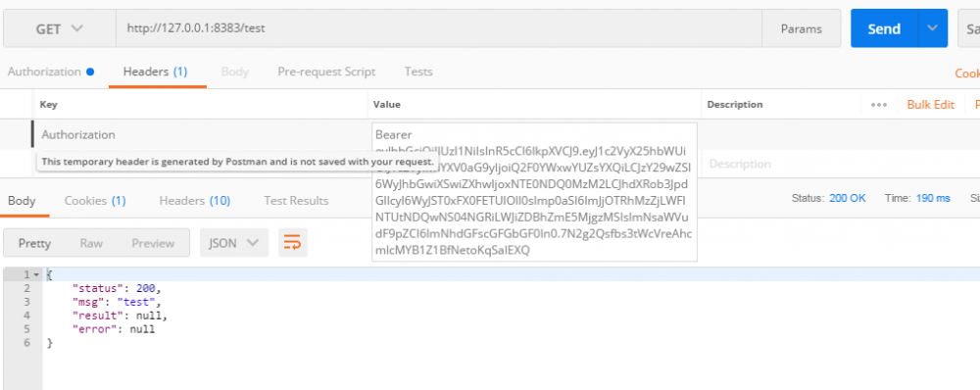Open the request Tests tab

(418, 72)
